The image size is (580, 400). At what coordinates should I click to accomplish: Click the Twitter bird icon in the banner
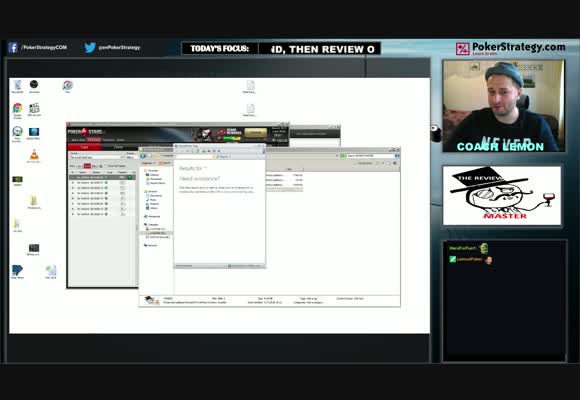90,47
